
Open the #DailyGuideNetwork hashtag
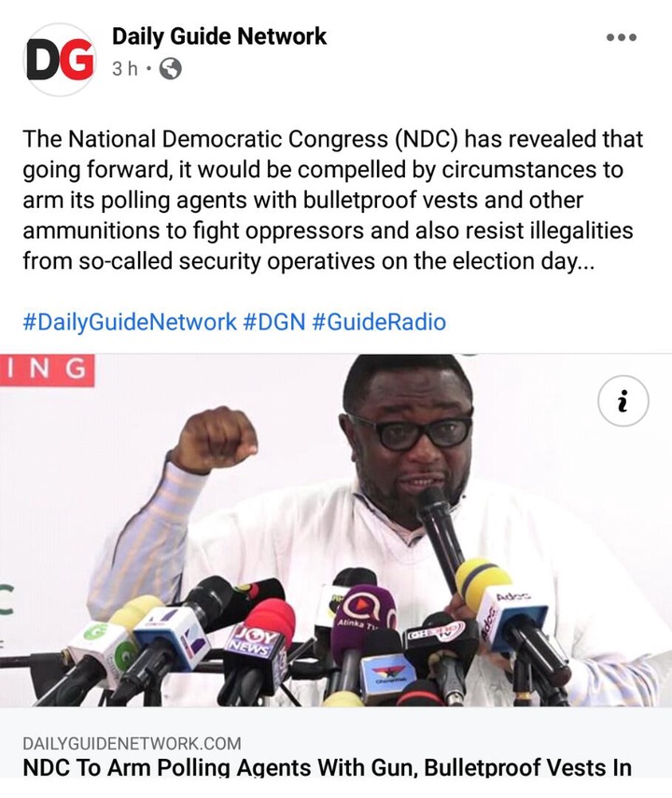[130, 322]
